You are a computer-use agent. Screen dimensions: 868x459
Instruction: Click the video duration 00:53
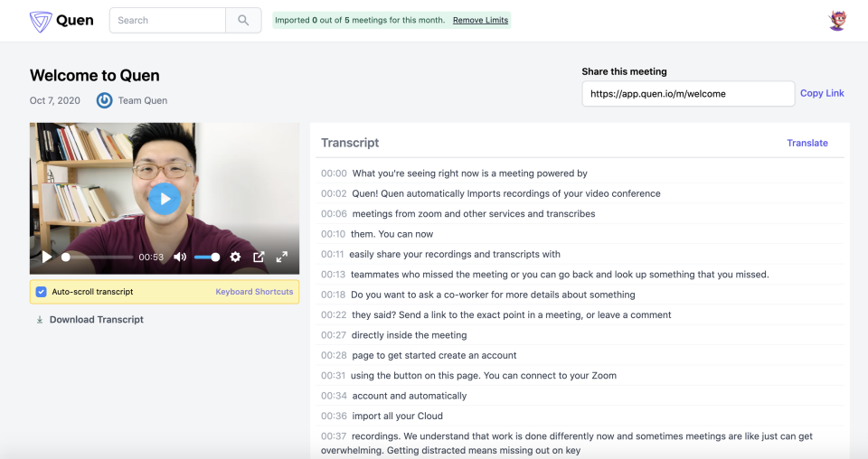point(151,258)
